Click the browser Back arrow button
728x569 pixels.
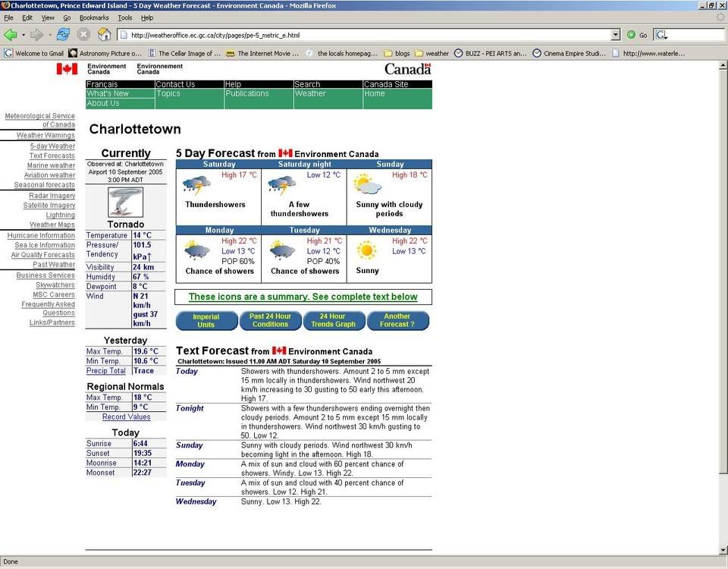tap(11, 34)
